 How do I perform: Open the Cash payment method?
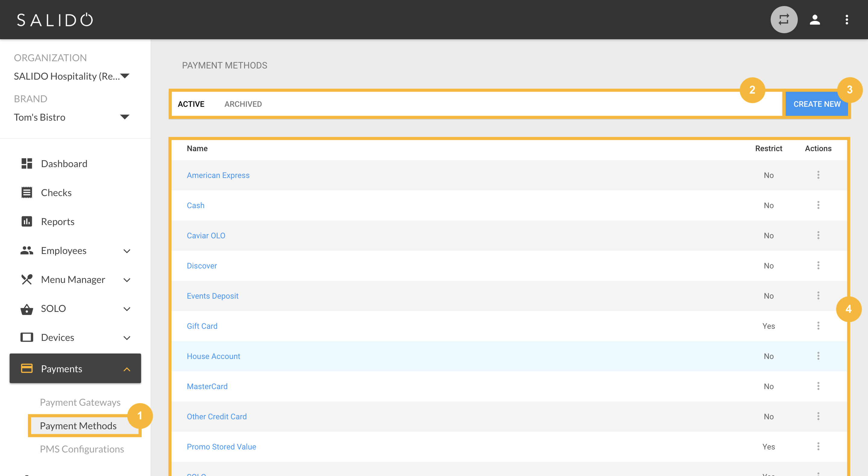[x=195, y=205]
